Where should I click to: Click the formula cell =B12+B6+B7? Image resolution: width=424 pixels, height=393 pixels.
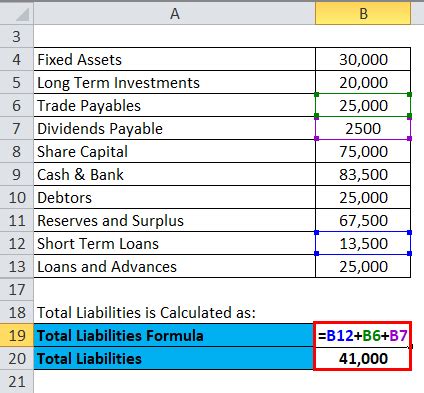(363, 335)
